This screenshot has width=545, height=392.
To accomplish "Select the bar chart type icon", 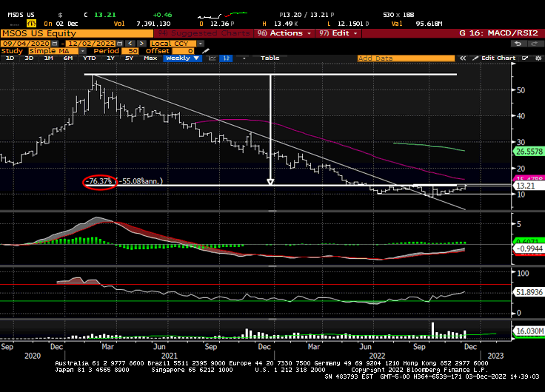I will point(226,58).
